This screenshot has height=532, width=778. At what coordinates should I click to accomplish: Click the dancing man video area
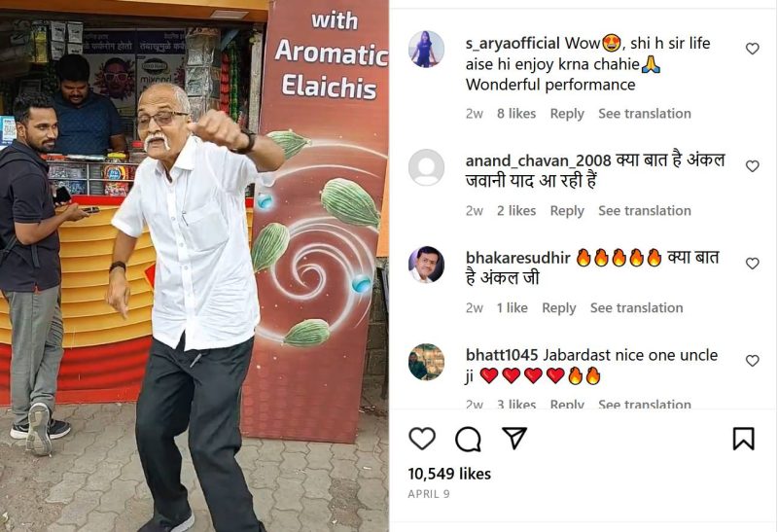point(194,266)
